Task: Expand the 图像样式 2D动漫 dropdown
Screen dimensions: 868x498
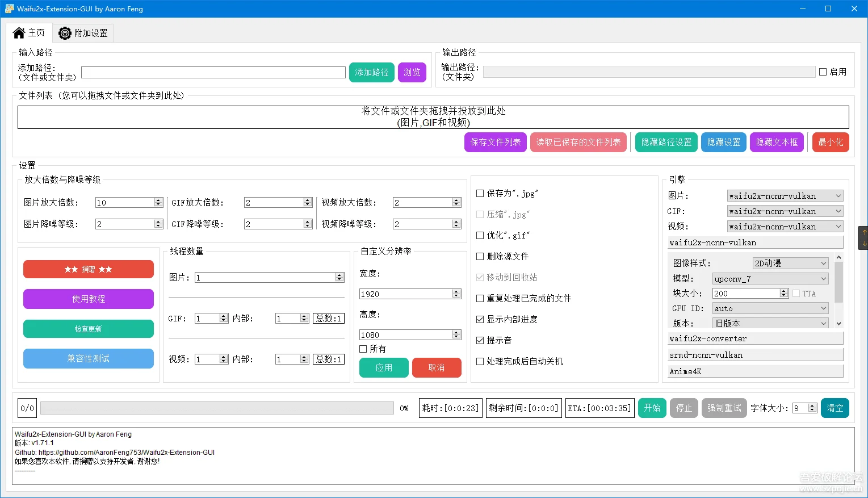Action: 791,263
